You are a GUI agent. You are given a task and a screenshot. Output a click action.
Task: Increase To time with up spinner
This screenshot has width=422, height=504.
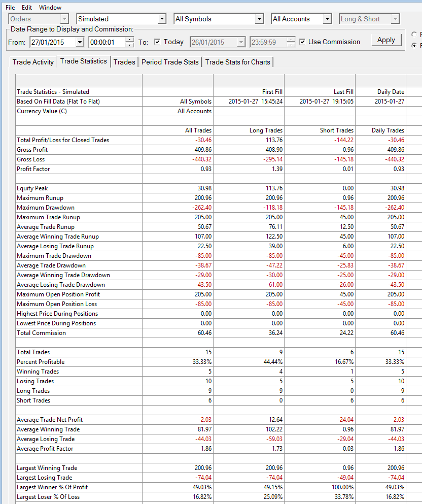pos(291,40)
